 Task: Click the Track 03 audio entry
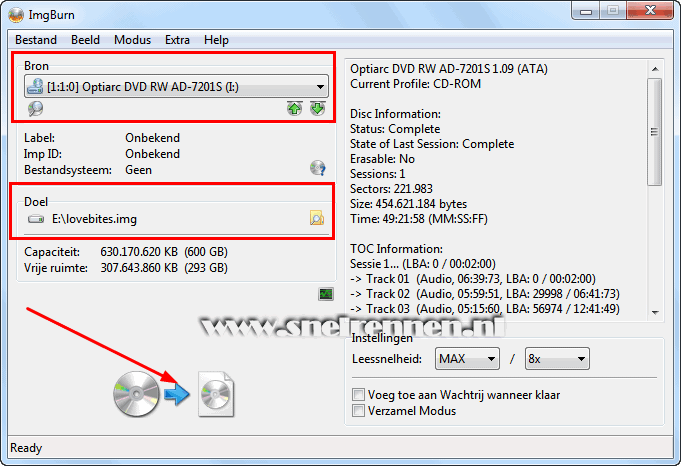[485, 309]
